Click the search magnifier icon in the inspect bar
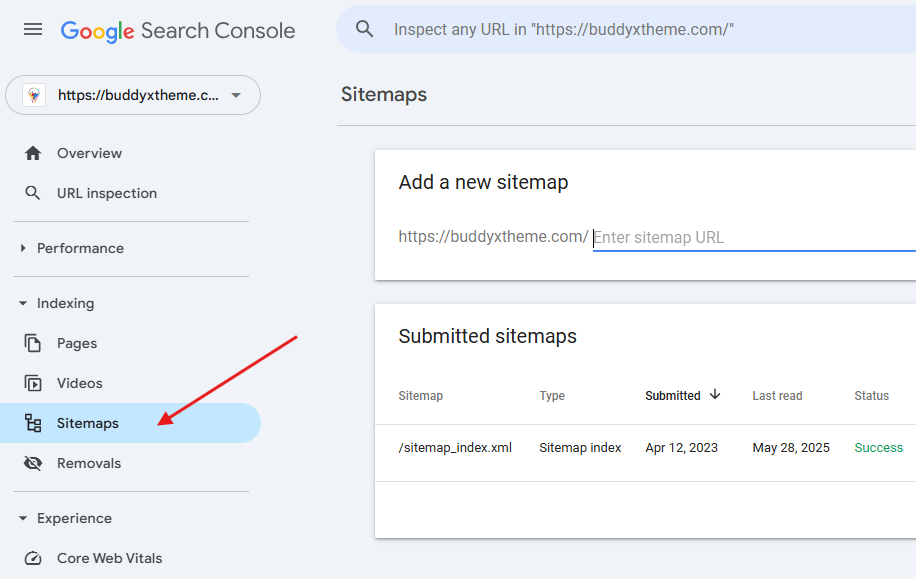 [x=365, y=29]
